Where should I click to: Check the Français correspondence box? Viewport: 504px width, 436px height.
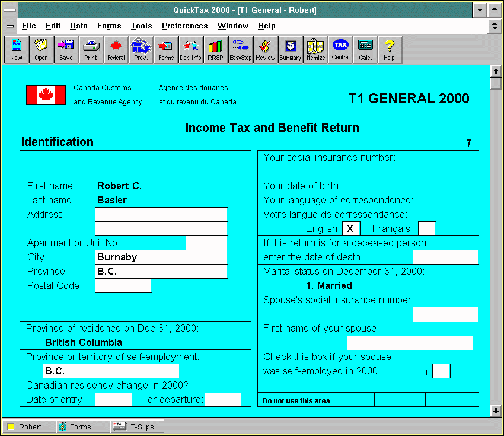coord(427,228)
